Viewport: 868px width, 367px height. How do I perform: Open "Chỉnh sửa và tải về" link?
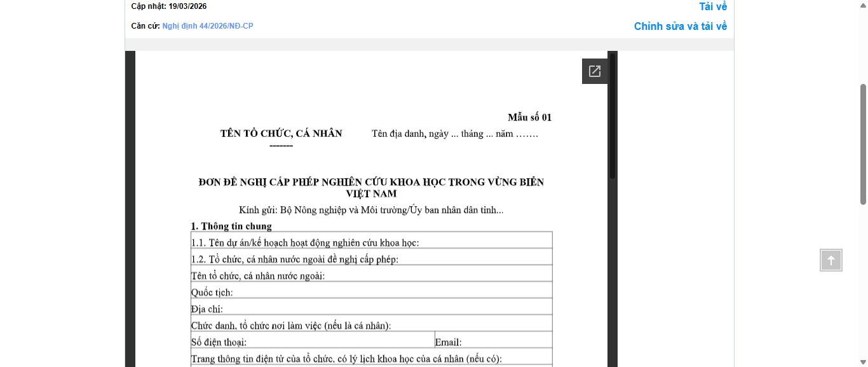point(681,26)
